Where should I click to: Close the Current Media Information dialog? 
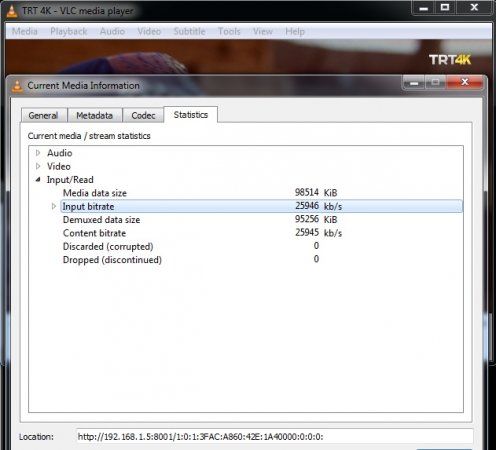click(x=465, y=82)
